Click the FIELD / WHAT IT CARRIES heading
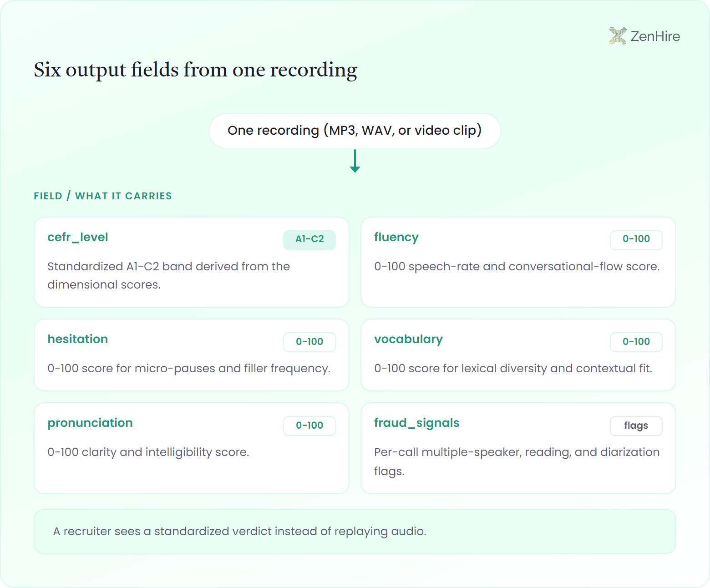Screen dimensions: 710x588 click(103, 196)
